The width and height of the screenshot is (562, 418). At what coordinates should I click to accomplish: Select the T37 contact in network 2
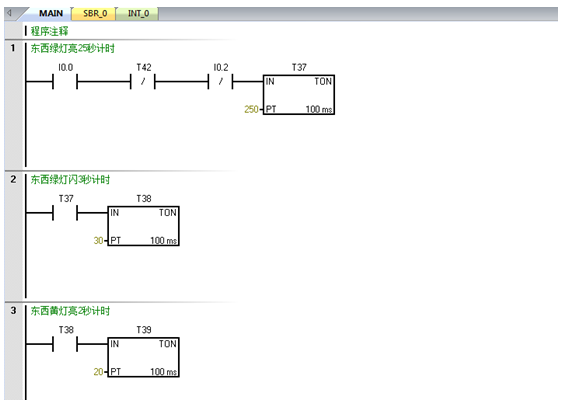point(65,213)
